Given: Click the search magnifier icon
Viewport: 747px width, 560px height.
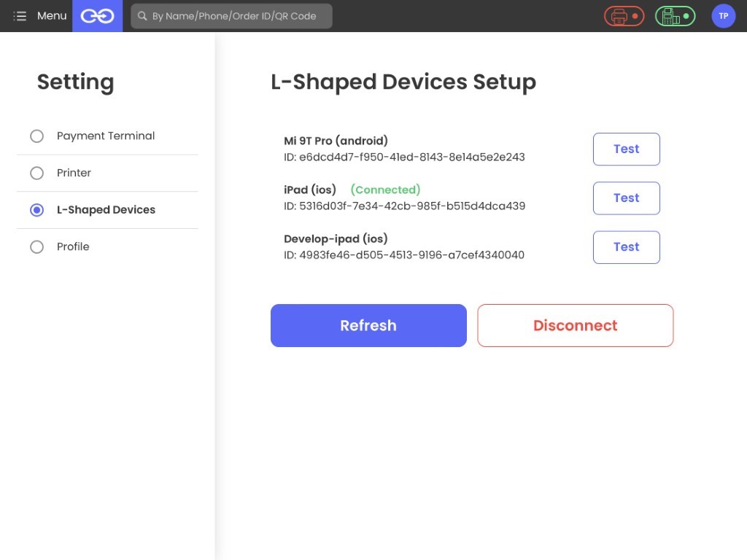Looking at the screenshot, I should [142, 16].
